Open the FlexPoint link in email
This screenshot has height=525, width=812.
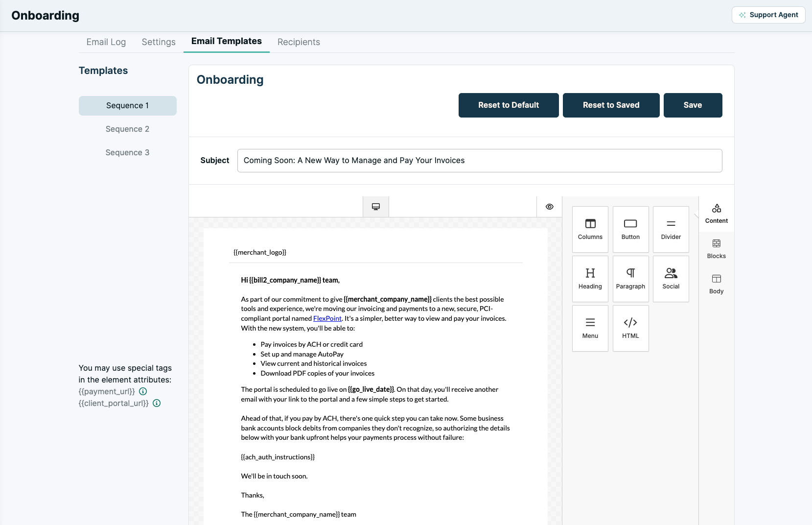327,318
